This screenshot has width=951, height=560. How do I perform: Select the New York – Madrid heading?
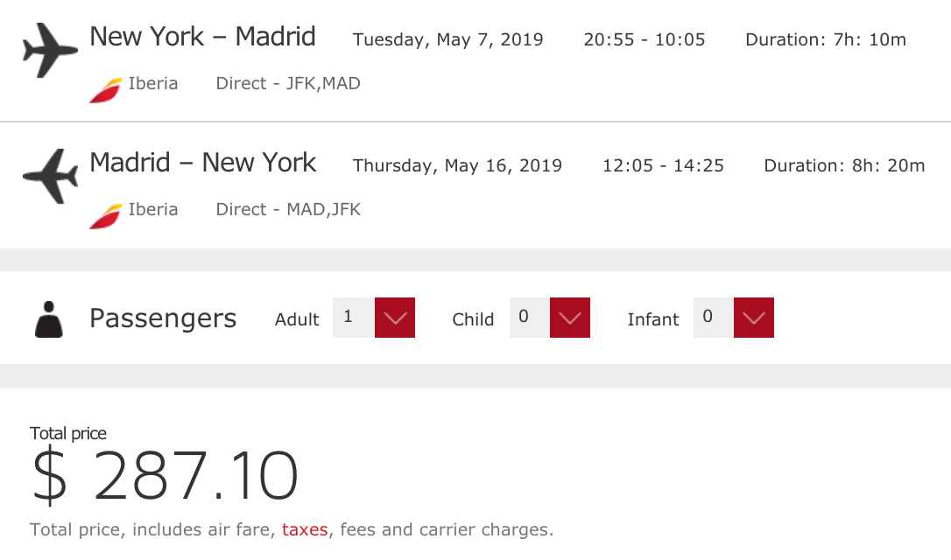pos(202,37)
